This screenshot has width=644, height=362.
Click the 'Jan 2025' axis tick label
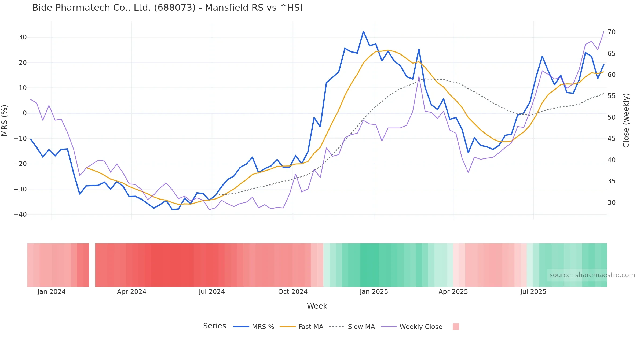[x=374, y=292]
